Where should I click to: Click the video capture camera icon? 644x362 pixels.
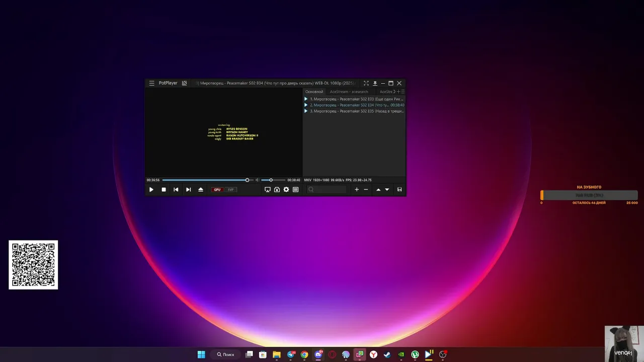click(277, 190)
